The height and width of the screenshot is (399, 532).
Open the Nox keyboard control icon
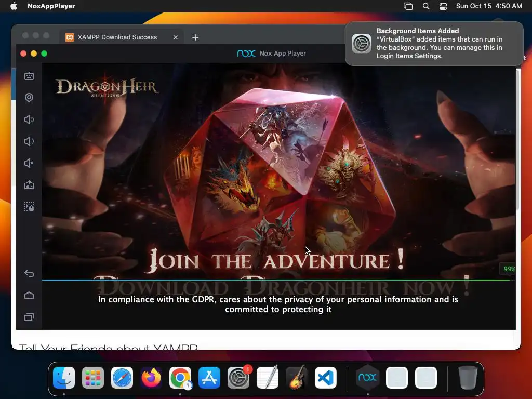coord(29,76)
